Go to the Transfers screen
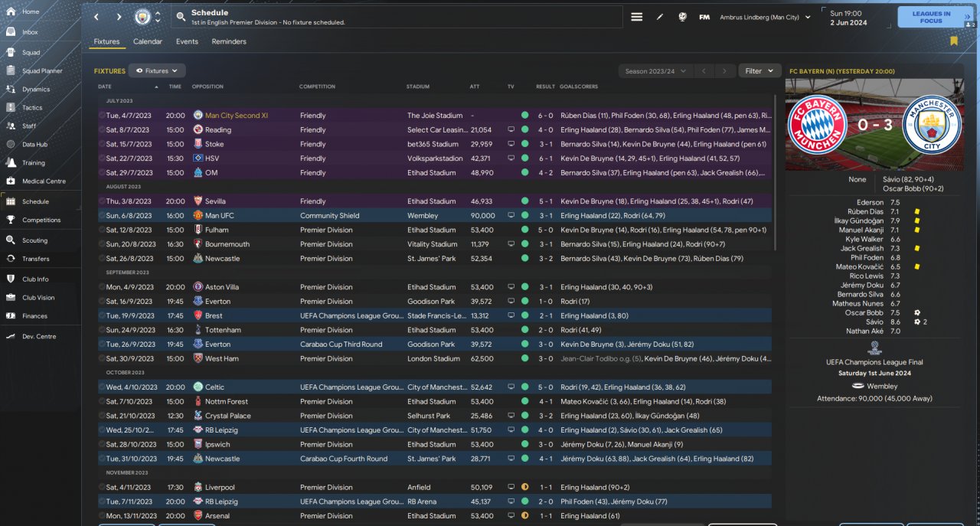Screen dimensions: 980x526 tap(35, 259)
